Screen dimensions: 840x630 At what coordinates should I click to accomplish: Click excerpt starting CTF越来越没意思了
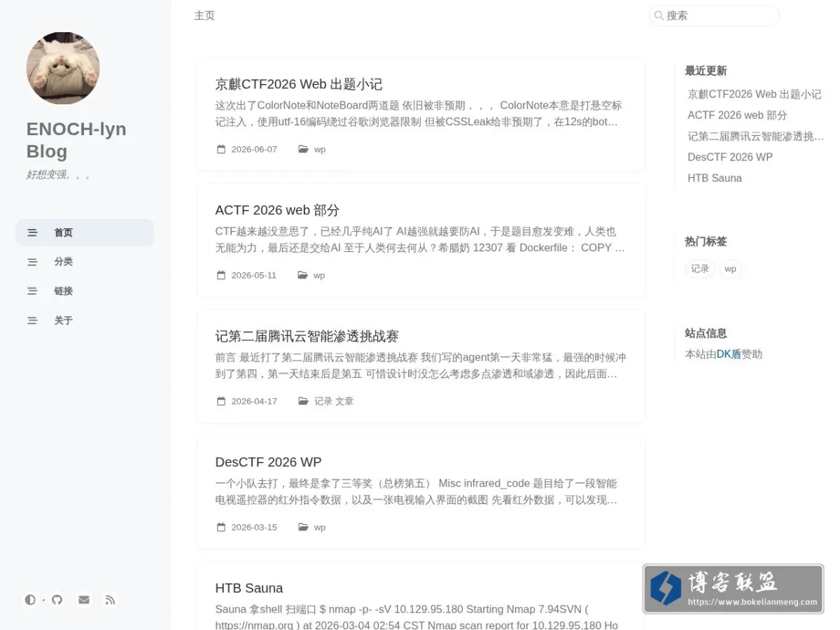(420, 239)
